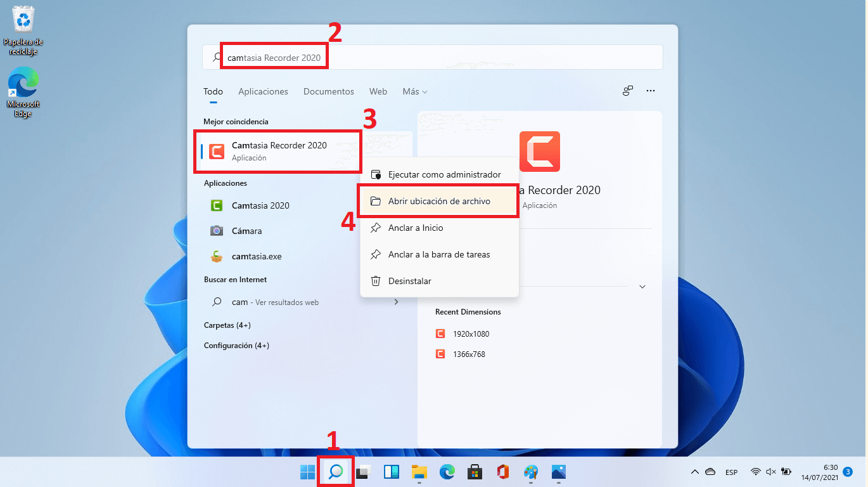Launch the Cámara app result
Screen dimensions: 868x487
pos(246,231)
